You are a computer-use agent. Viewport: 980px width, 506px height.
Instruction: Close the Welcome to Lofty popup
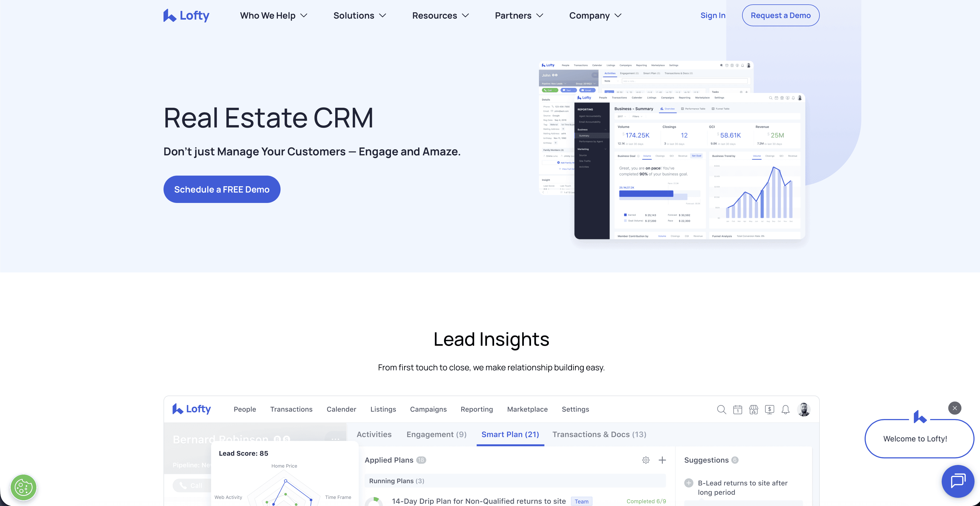click(955, 408)
